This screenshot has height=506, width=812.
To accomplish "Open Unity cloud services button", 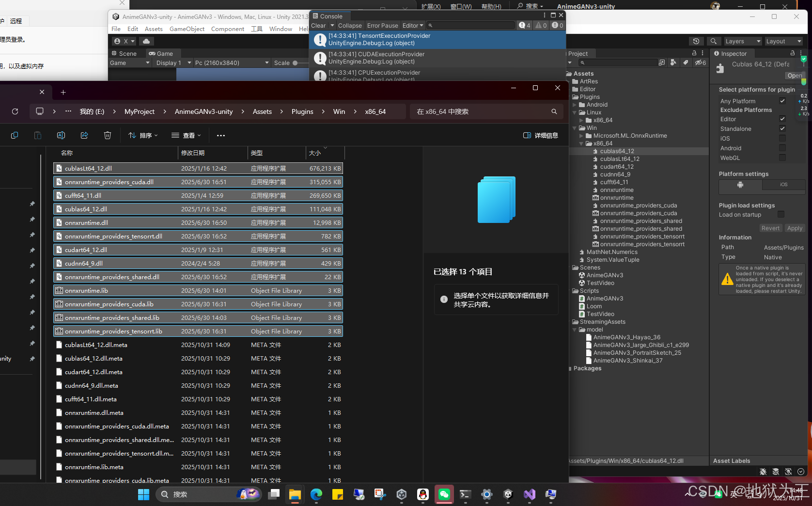I will [x=146, y=41].
